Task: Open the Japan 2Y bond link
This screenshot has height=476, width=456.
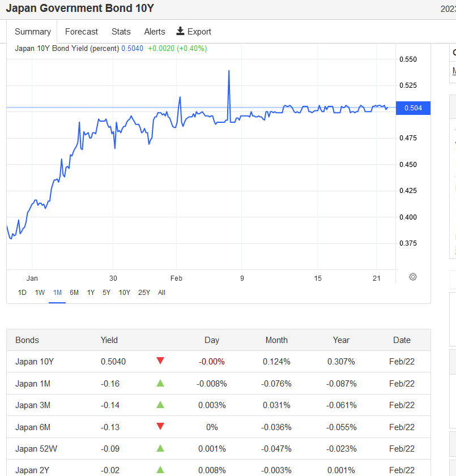Action: (32, 470)
